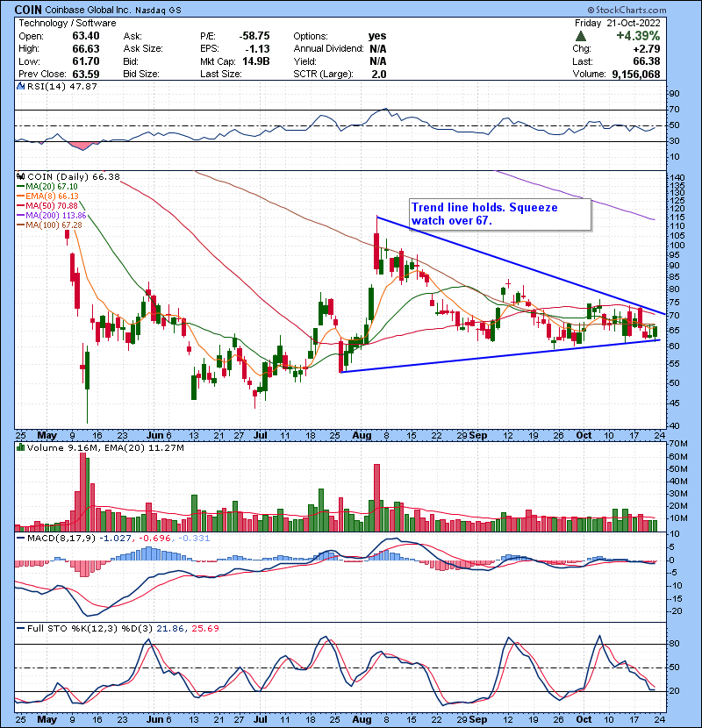
Task: Select the Low value 61.70
Action: tap(86, 61)
